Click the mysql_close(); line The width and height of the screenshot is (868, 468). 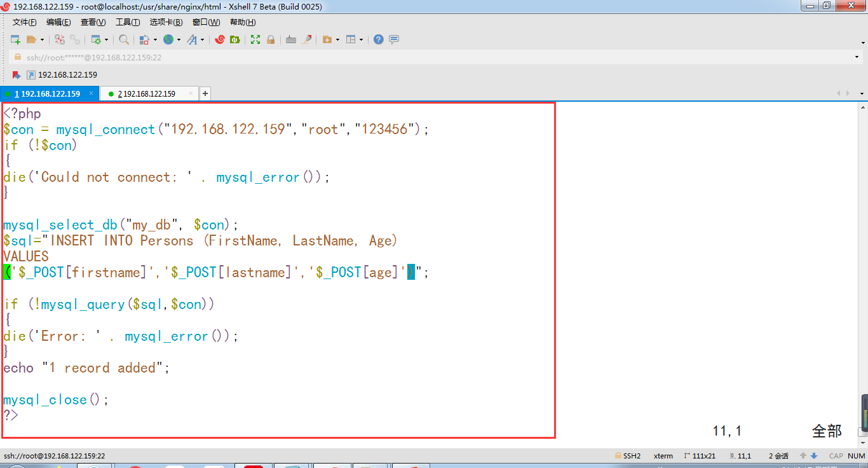(x=56, y=400)
